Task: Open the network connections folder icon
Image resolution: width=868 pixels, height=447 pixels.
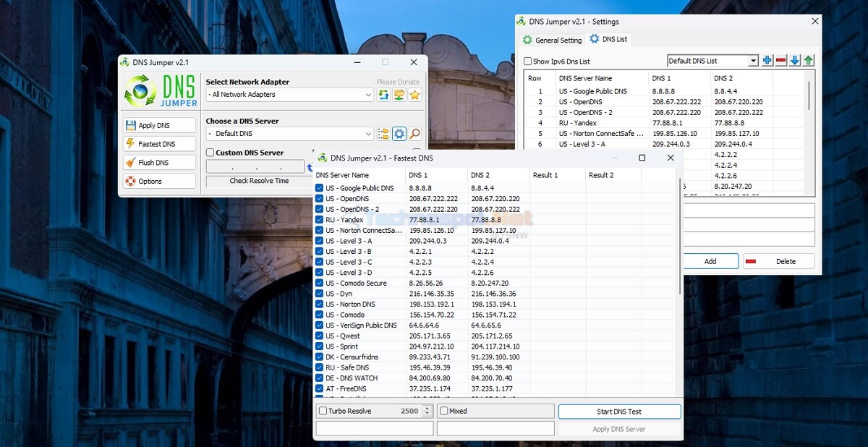Action: coord(399,95)
